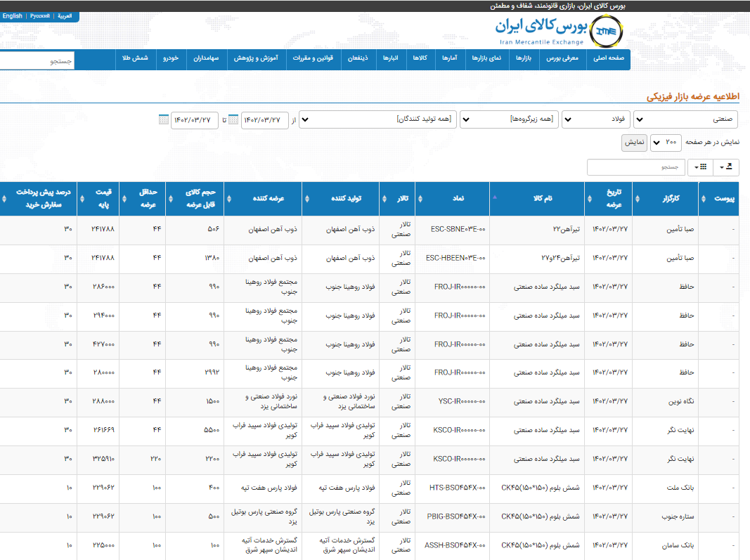Viewport: 750px width, 560px height.
Task: Open the end date calendar picker icon
Action: point(164,119)
